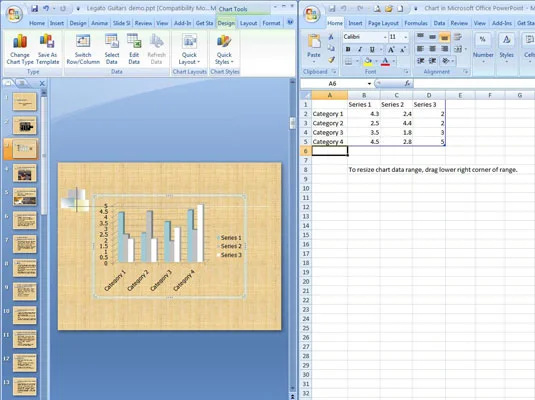The image size is (535, 400).
Task: Open Excel Office button menu
Action: pos(312,14)
